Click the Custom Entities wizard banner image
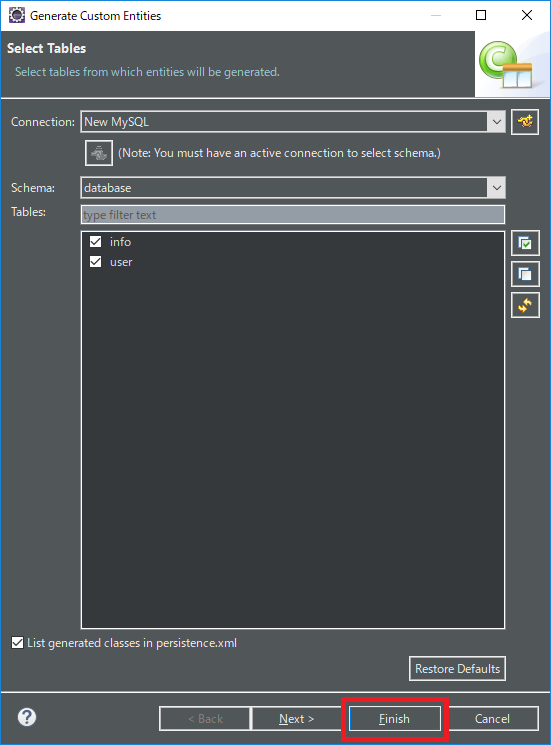551x745 pixels. 513,65
